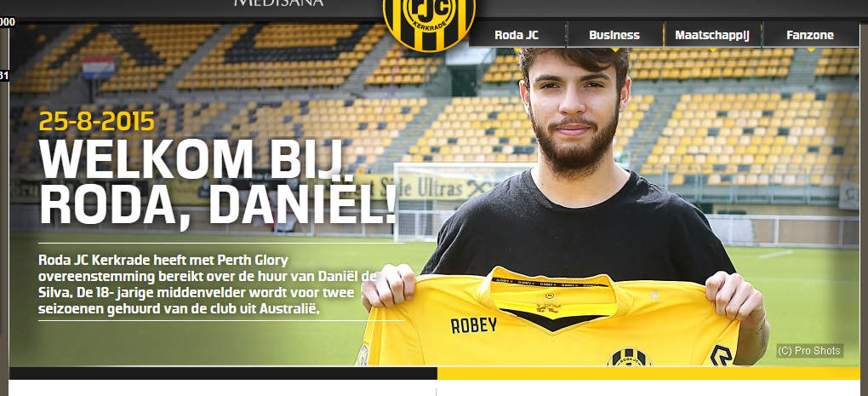This screenshot has height=396, width=868.
Task: Expand the arrow under Maatschappij
Action: click(713, 50)
